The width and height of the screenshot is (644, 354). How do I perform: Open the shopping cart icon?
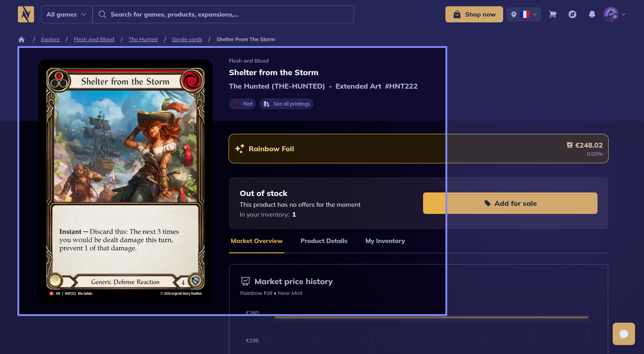553,14
